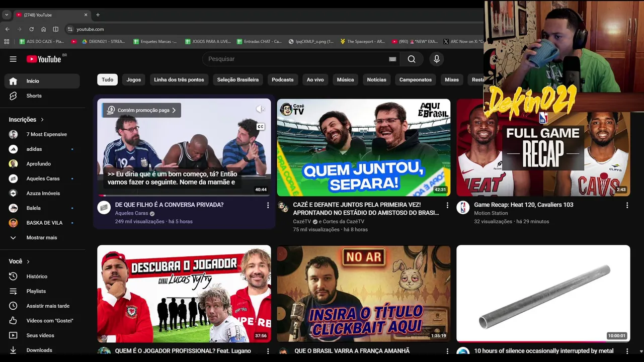Reload the page with refresh icon
The height and width of the screenshot is (362, 644).
click(31, 29)
